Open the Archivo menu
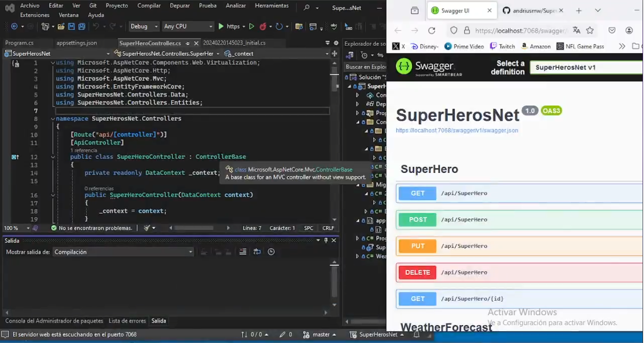This screenshot has height=343, width=644. click(30, 6)
